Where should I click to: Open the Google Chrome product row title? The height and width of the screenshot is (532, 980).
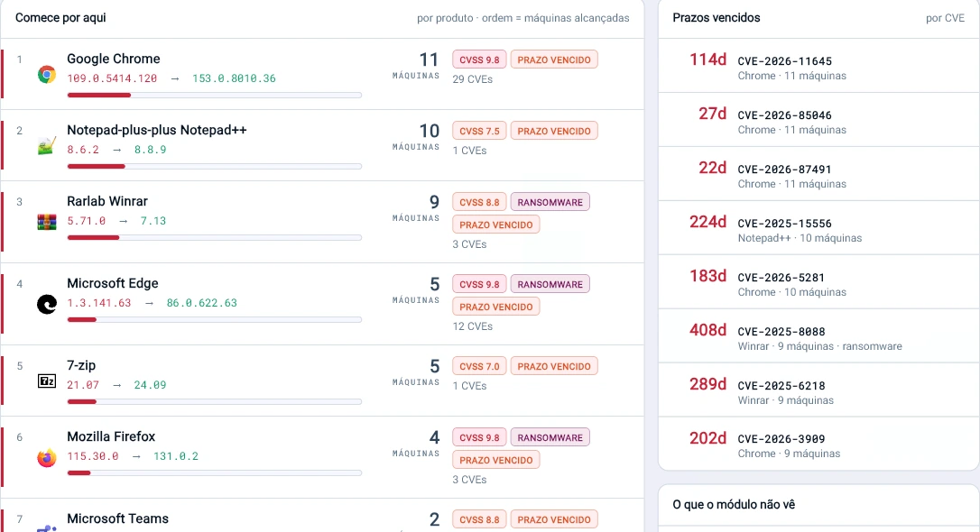pos(113,59)
